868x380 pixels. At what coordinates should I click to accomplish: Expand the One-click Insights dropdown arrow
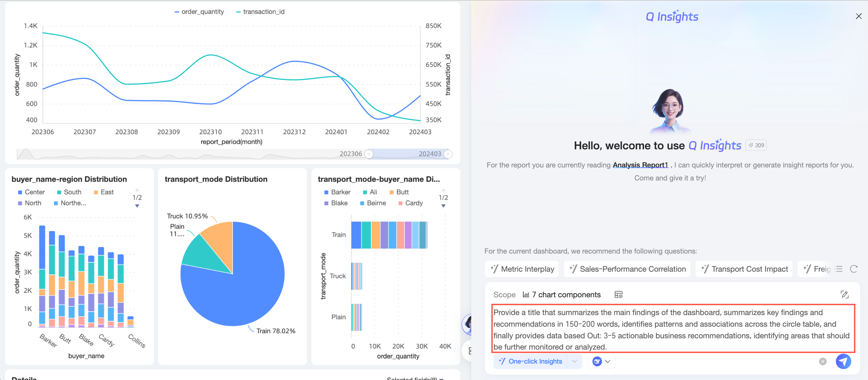pyautogui.click(x=574, y=361)
